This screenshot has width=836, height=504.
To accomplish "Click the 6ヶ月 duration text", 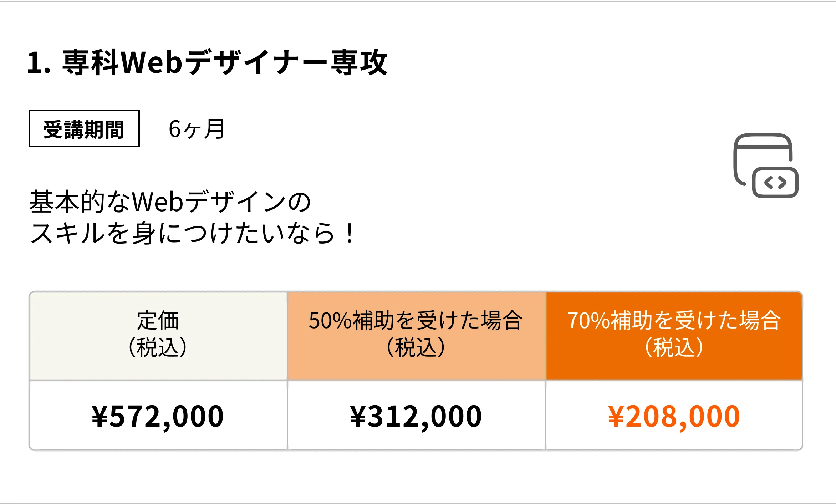I will pos(196,129).
